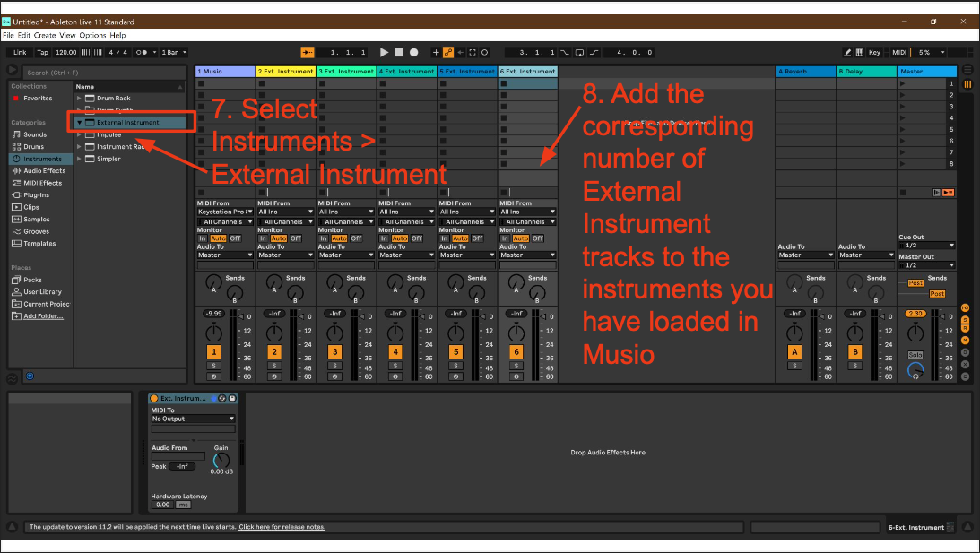This screenshot has height=553, width=980.
Task: Open the Master Out dropdown
Action: coord(927,265)
